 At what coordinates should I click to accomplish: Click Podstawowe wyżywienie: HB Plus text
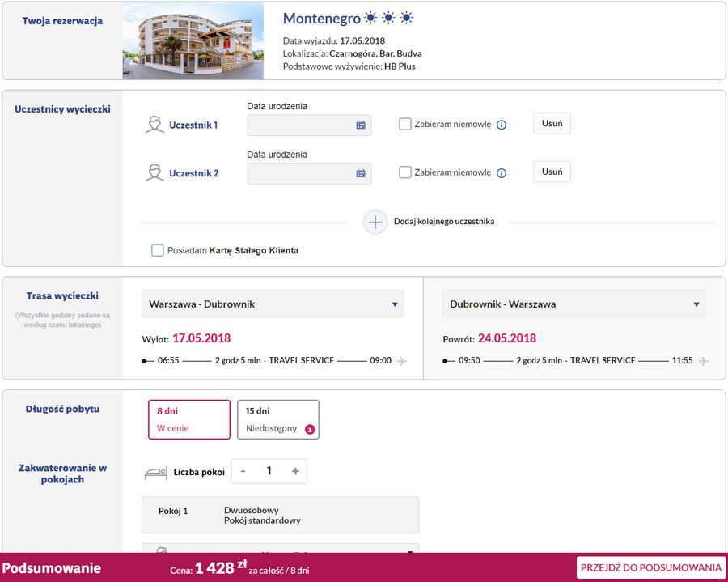[349, 66]
